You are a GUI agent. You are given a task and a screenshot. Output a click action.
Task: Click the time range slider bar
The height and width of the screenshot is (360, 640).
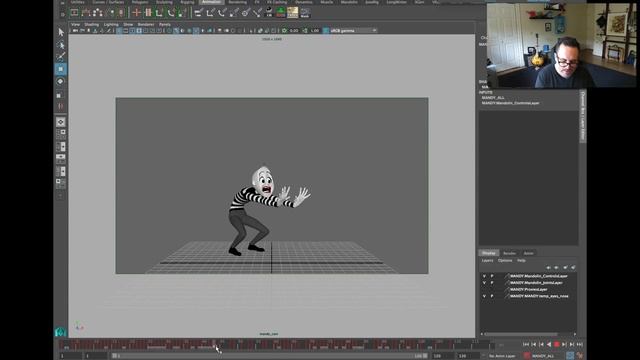(270, 356)
